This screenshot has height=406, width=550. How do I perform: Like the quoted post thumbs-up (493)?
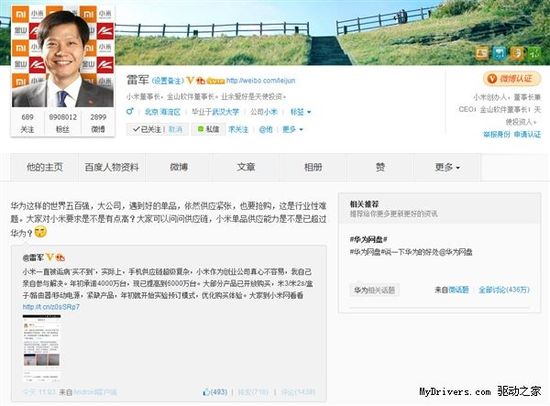(x=215, y=392)
